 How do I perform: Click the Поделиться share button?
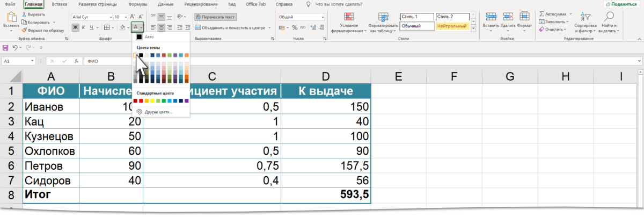(x=623, y=4)
